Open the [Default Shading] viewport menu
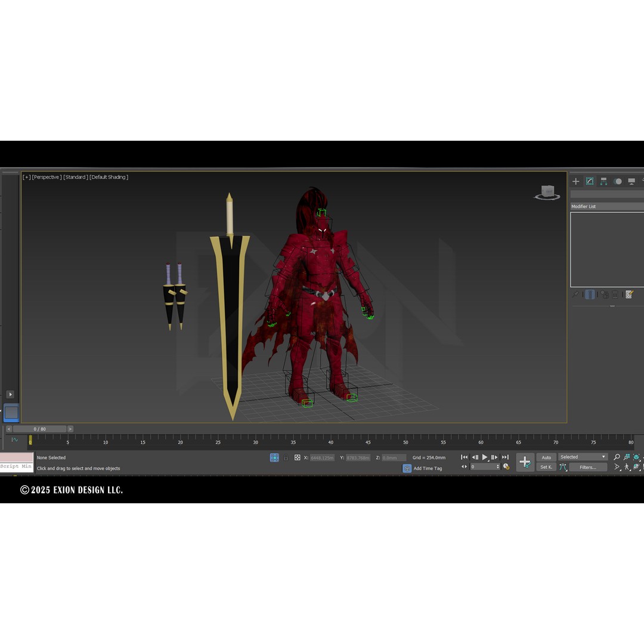The image size is (644, 644). click(109, 177)
